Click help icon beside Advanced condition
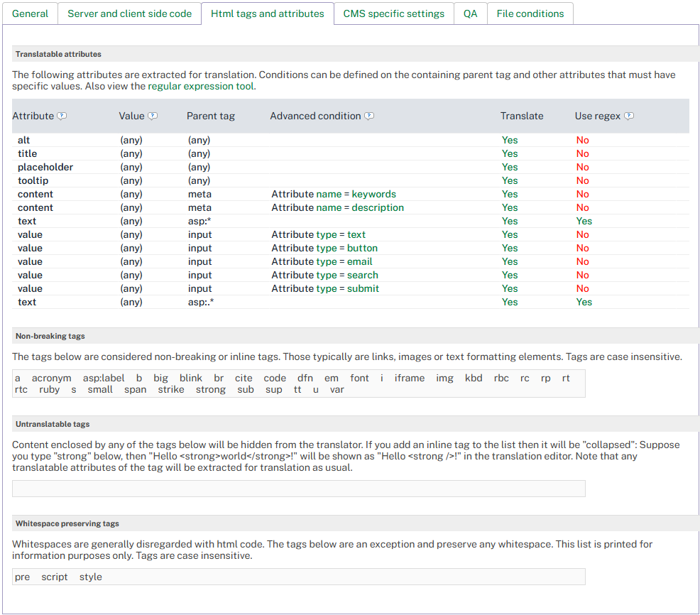 [x=369, y=116]
